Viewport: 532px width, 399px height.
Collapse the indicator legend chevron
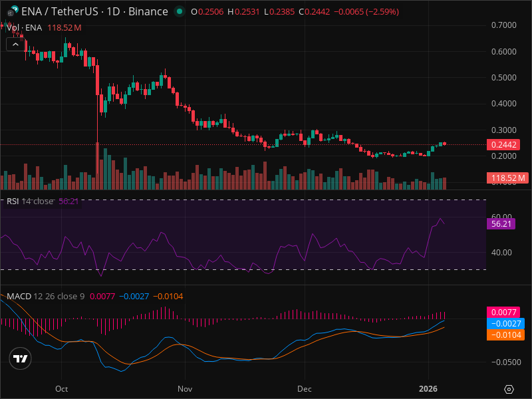15,45
